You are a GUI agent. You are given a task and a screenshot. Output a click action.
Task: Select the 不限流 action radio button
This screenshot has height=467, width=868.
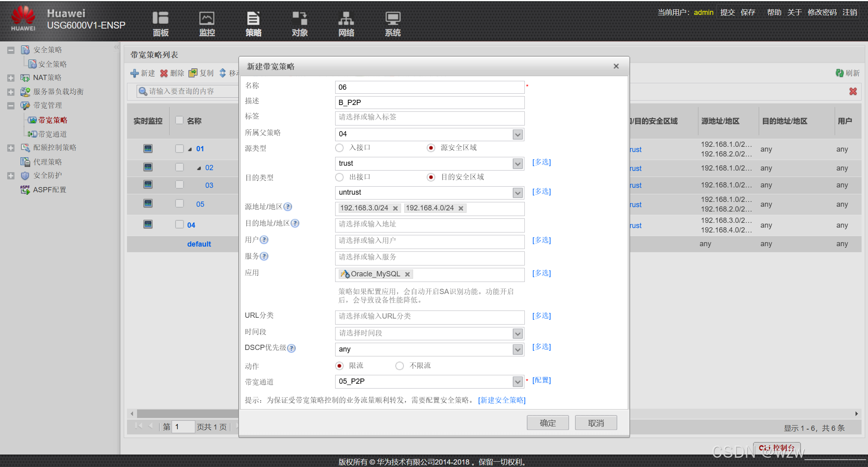point(399,366)
